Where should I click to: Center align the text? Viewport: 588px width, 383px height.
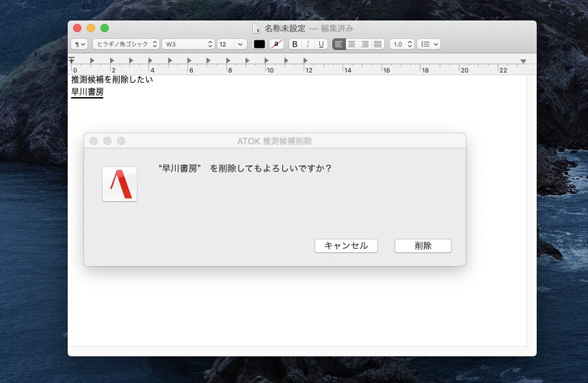[351, 44]
